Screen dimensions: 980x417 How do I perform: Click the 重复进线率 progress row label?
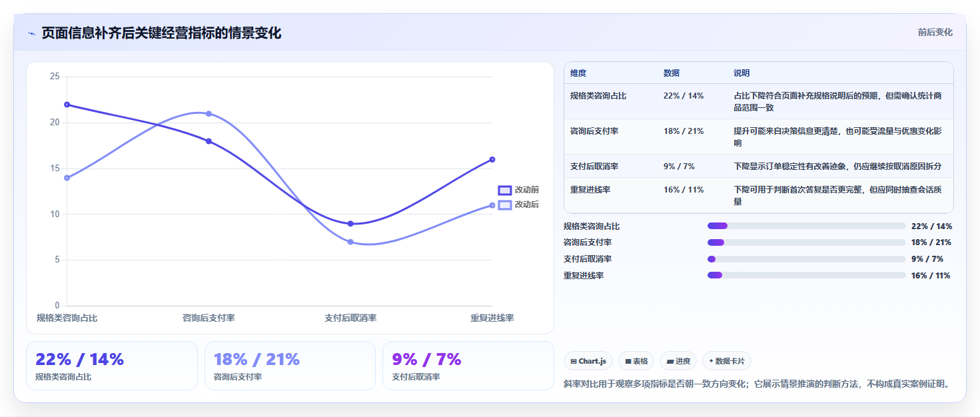pyautogui.click(x=584, y=276)
